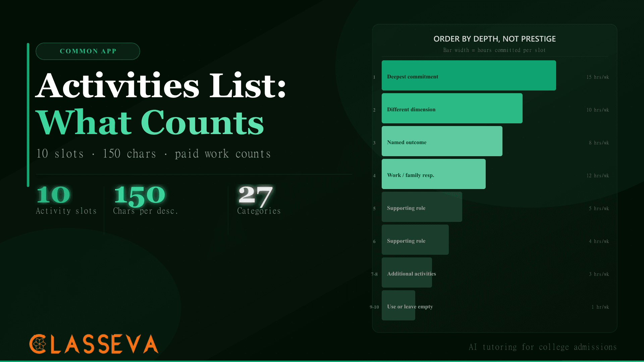Click the '5 hrs/wk' value
644x362 pixels.
pyautogui.click(x=599, y=208)
